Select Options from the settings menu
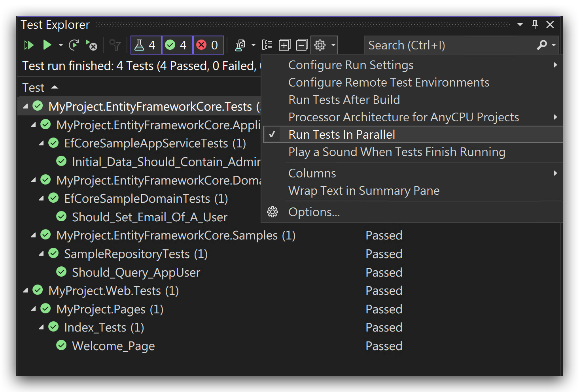Viewport: 579px width, 392px height. point(314,211)
